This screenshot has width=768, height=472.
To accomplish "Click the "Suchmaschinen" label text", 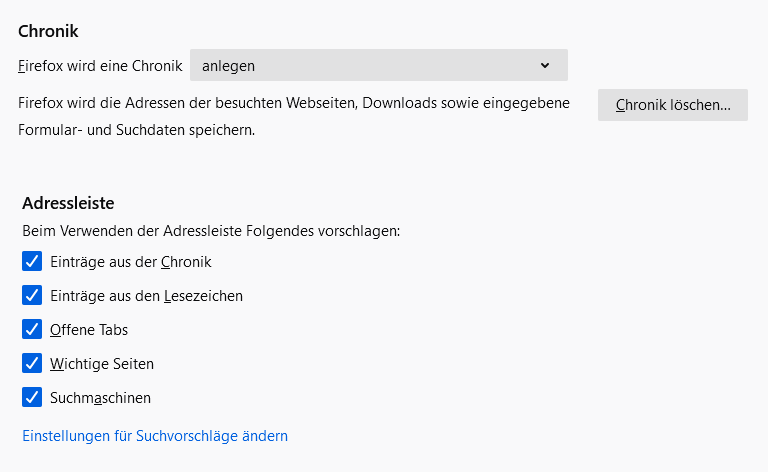I will pyautogui.click(x=100, y=398).
